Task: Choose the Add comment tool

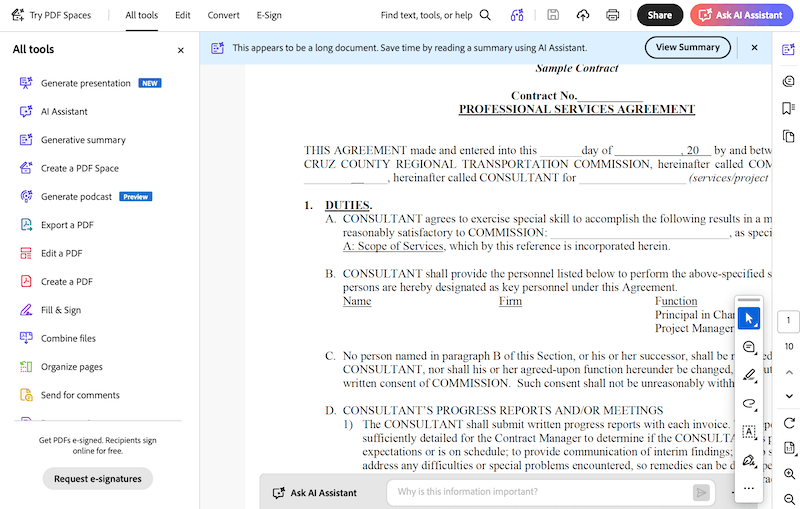Action: click(x=748, y=347)
